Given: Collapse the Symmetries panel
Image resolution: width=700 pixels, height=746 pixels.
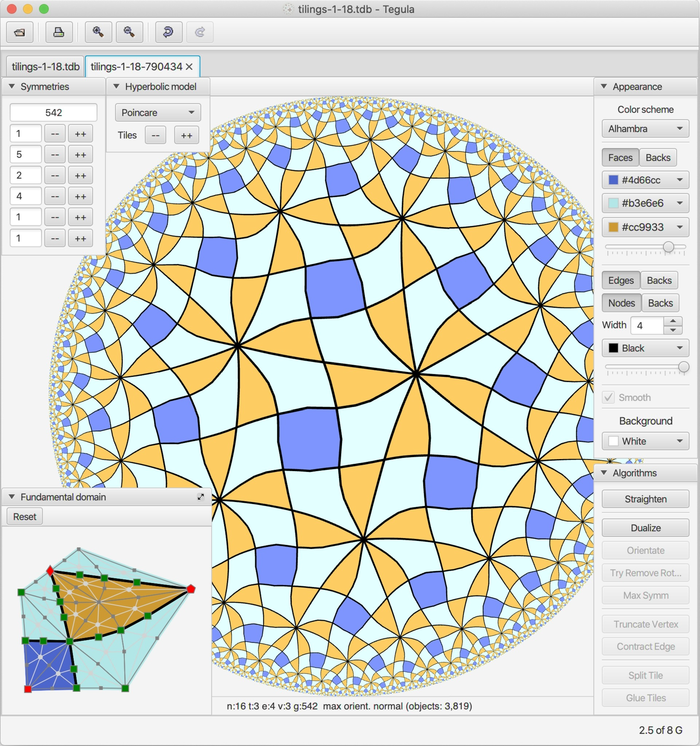Looking at the screenshot, I should pos(12,87).
